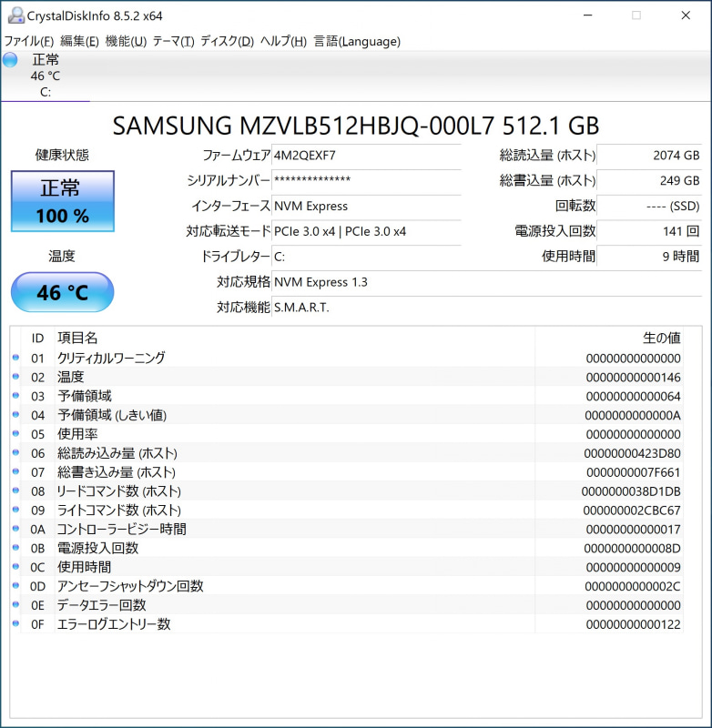The image size is (712, 728).
Task: Select the 02 温度 attribute row
Action: (347, 377)
